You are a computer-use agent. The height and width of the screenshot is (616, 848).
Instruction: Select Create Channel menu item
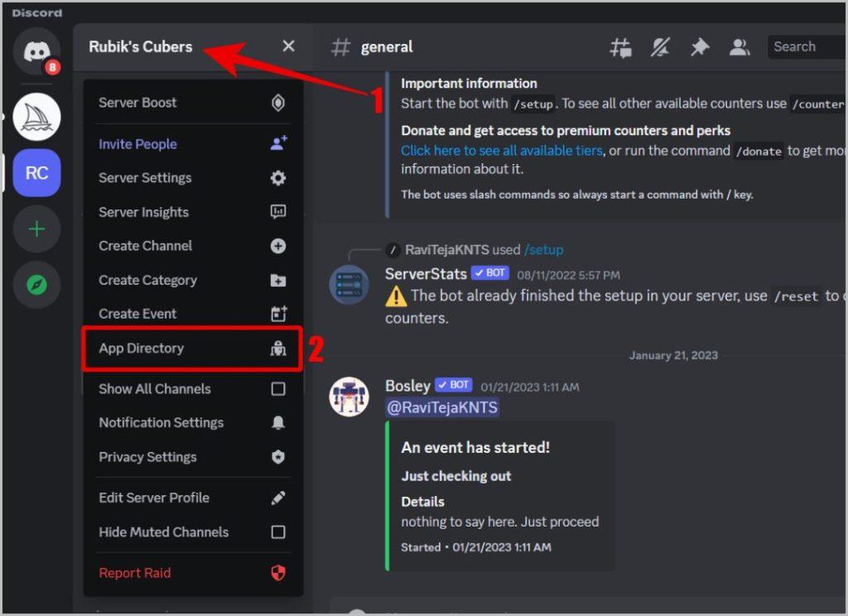tap(193, 246)
